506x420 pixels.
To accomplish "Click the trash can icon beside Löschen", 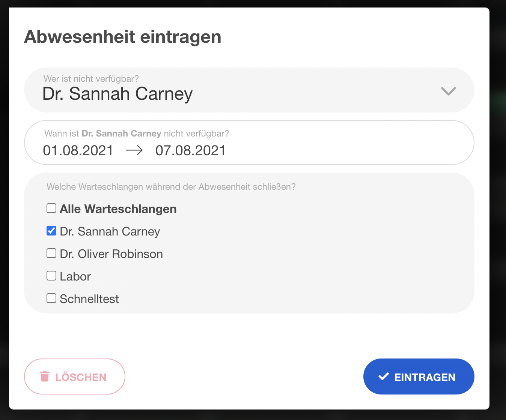I will (45, 376).
